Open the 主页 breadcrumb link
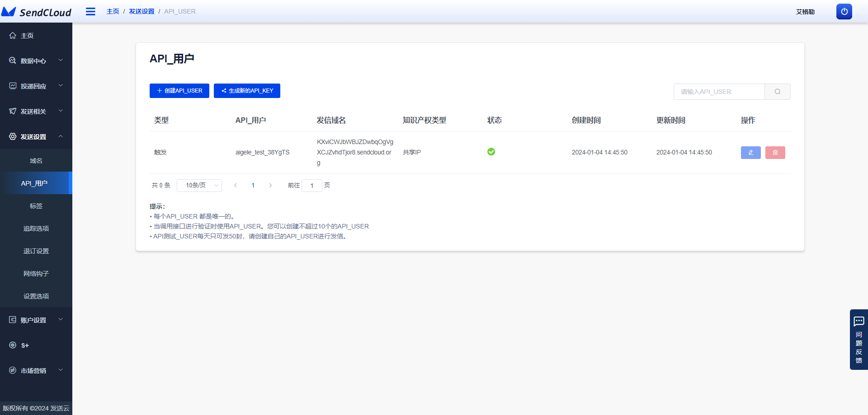This screenshot has height=415, width=868. pos(113,11)
